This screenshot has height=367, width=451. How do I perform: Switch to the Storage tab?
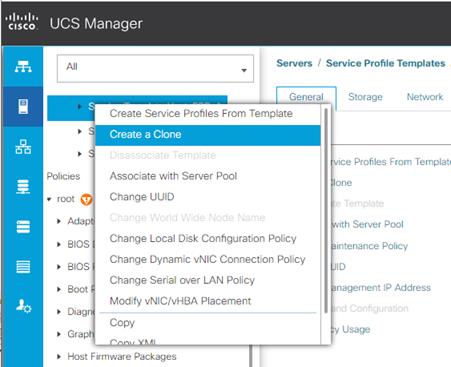365,97
